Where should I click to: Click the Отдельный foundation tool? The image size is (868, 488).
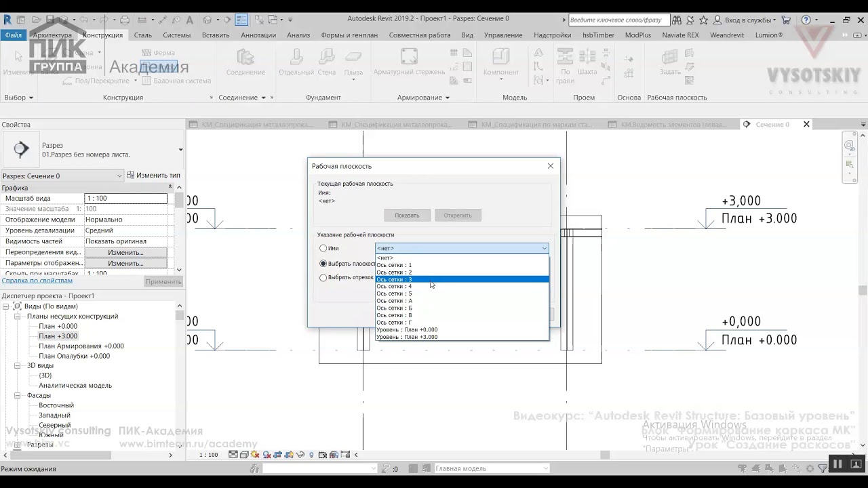pos(296,62)
